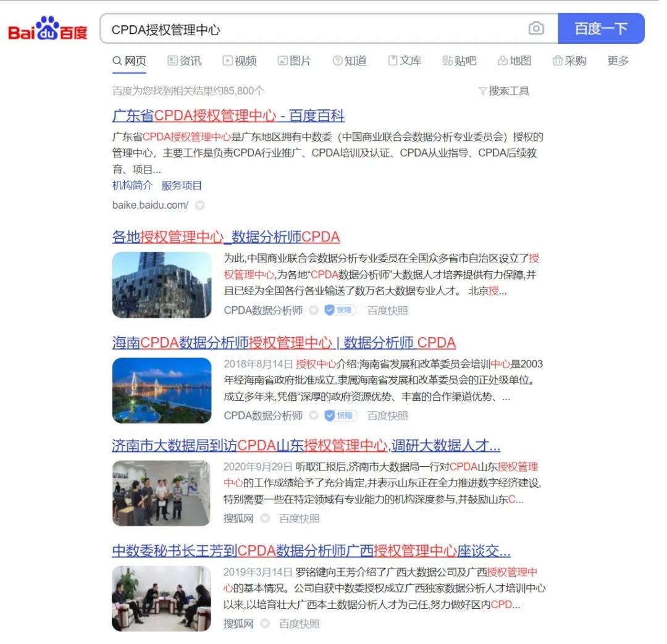Open 海南CPDA数据分析师授权管理中心 result title
This screenshot has width=667, height=644.
(x=284, y=343)
